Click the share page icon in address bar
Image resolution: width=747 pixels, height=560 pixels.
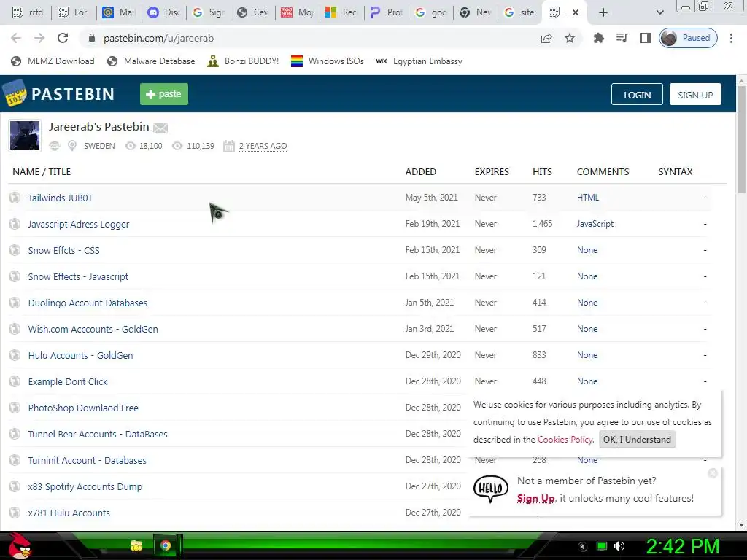click(546, 38)
